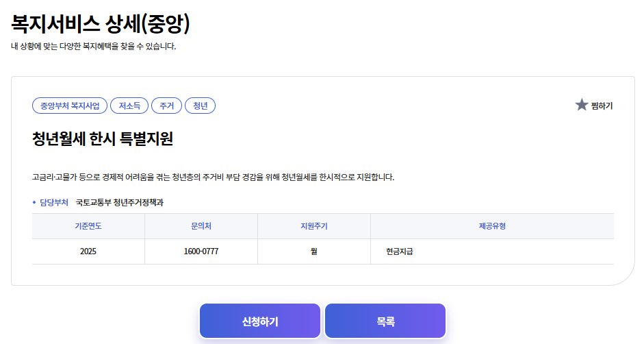Image resolution: width=644 pixels, height=344 pixels.
Task: Click the 청년 tag pill
Action: [201, 106]
